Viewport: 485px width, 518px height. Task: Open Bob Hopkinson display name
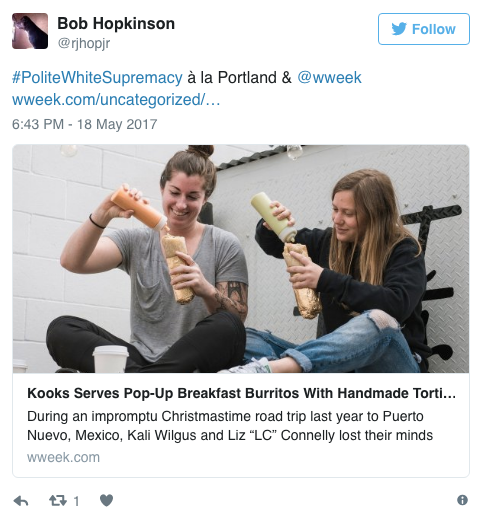tap(116, 23)
